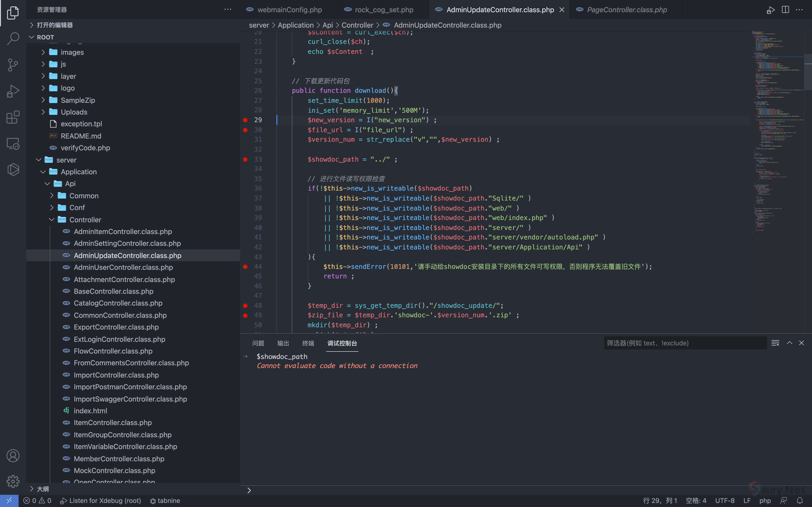Toggle the breakpoint on line 29
Screen dimensions: 812x507
pos(245,120)
